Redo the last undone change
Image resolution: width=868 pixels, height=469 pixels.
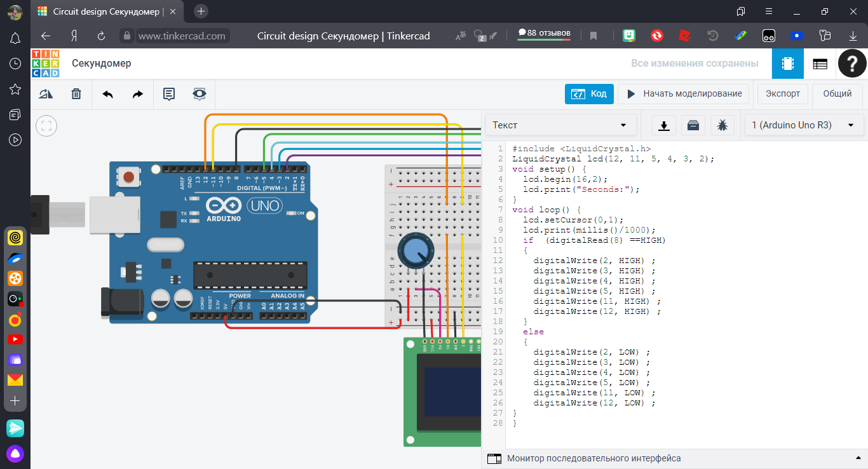(x=138, y=94)
